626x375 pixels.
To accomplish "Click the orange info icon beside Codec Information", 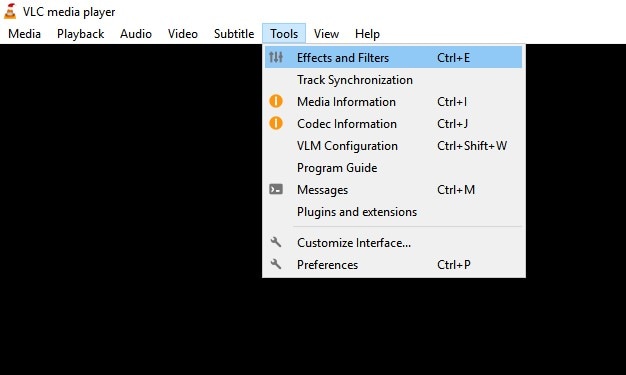I will (276, 123).
